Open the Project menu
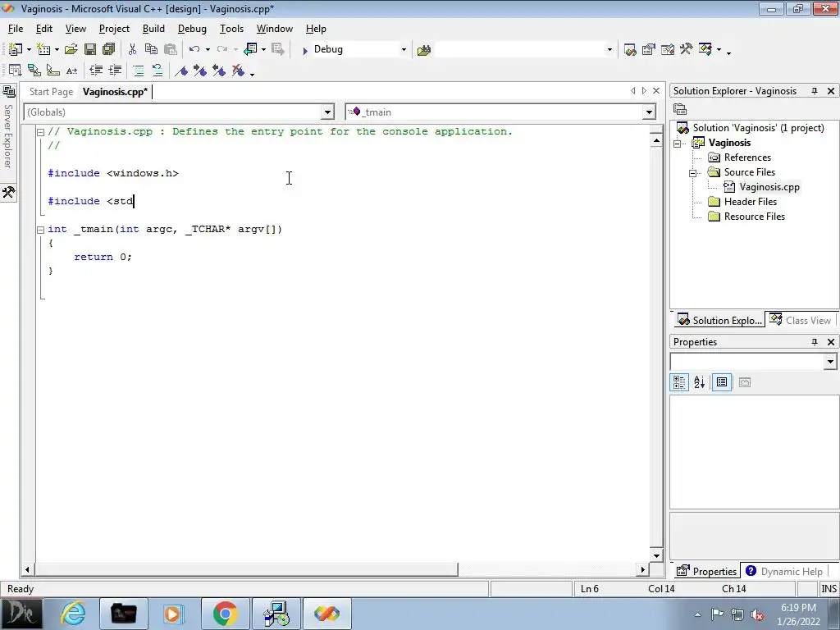 (114, 29)
